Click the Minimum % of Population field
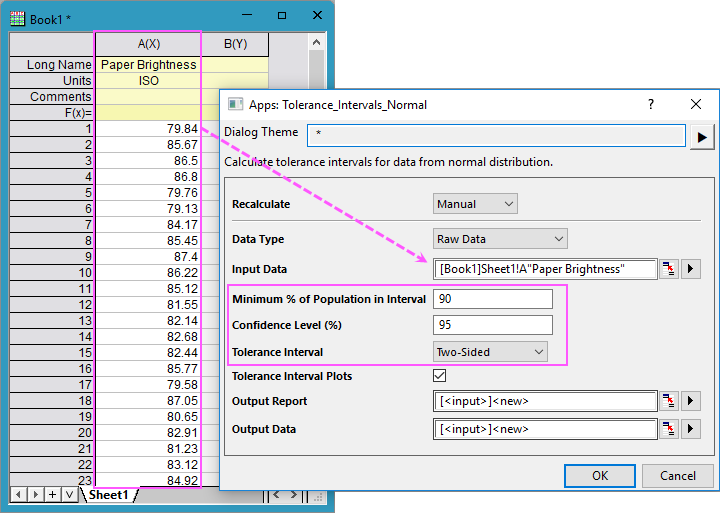Image resolution: width=720 pixels, height=513 pixels. pos(493,299)
